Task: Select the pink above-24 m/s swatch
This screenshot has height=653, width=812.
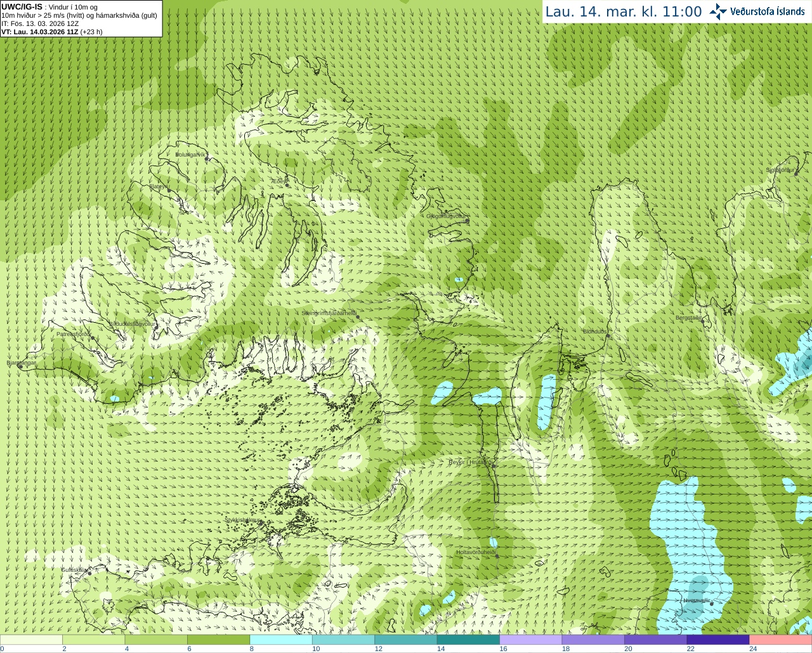Action: 781,640
